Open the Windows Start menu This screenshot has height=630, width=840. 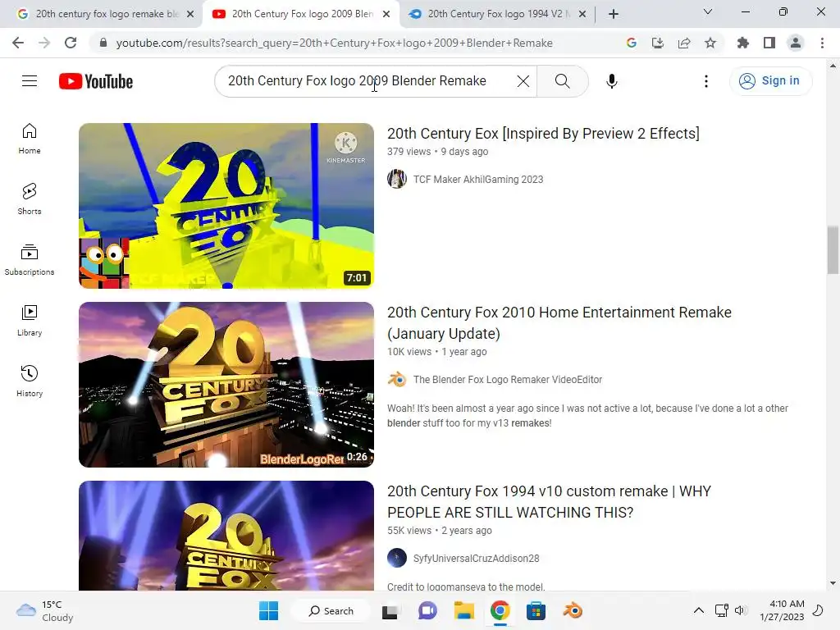(268, 610)
